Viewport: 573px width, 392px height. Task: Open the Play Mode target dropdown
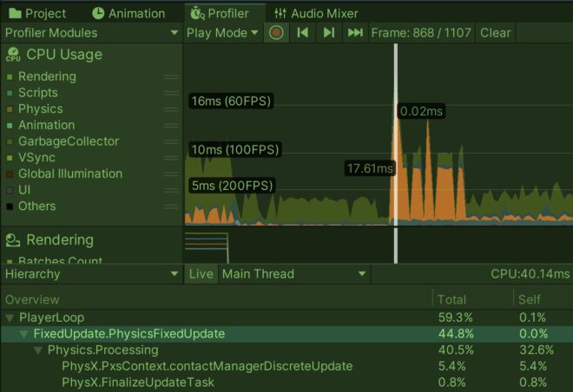tap(223, 33)
